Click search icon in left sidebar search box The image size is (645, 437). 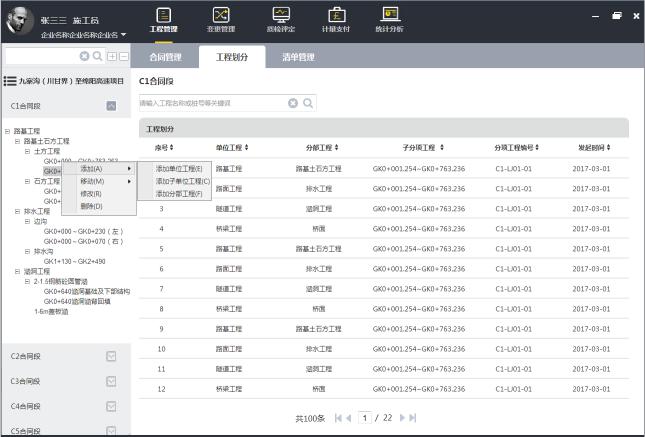pyautogui.click(x=97, y=56)
